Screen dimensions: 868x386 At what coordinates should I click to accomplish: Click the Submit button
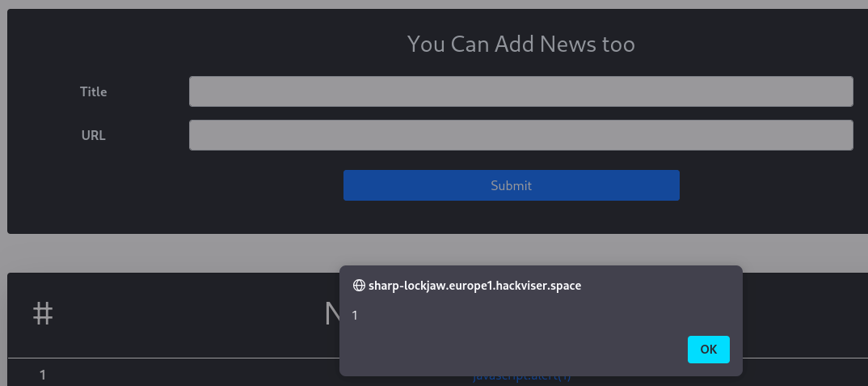point(511,185)
